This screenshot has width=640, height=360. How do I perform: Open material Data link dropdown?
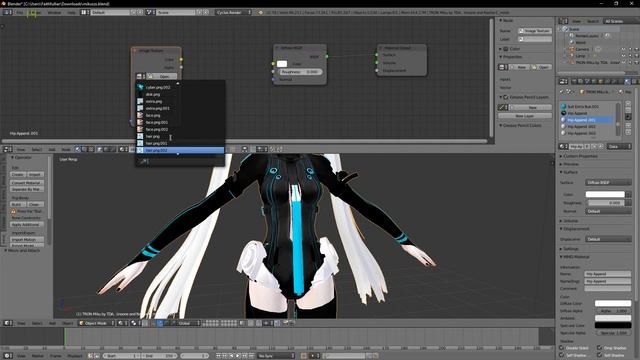[618, 146]
